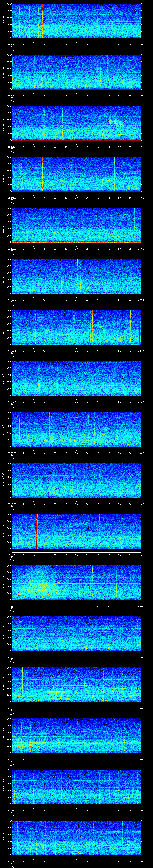This screenshot has width=153, height=868.
Task: Select the spectrogram starting at 23:33:00
Action: coord(77,123)
